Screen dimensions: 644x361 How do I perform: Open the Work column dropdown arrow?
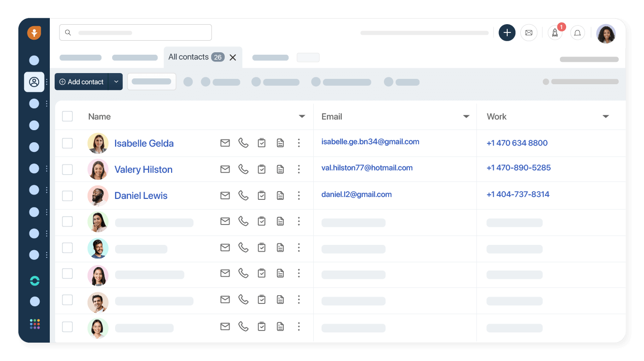tap(605, 117)
